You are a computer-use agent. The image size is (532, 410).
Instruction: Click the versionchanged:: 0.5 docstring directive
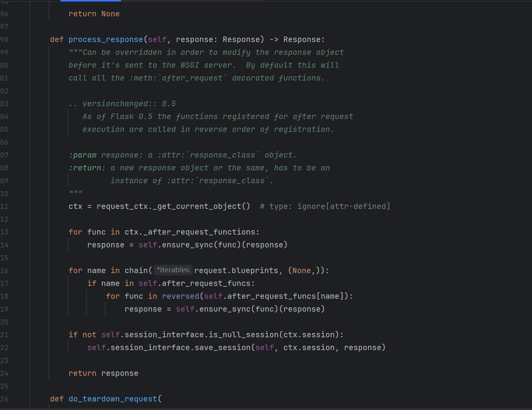[129, 104]
